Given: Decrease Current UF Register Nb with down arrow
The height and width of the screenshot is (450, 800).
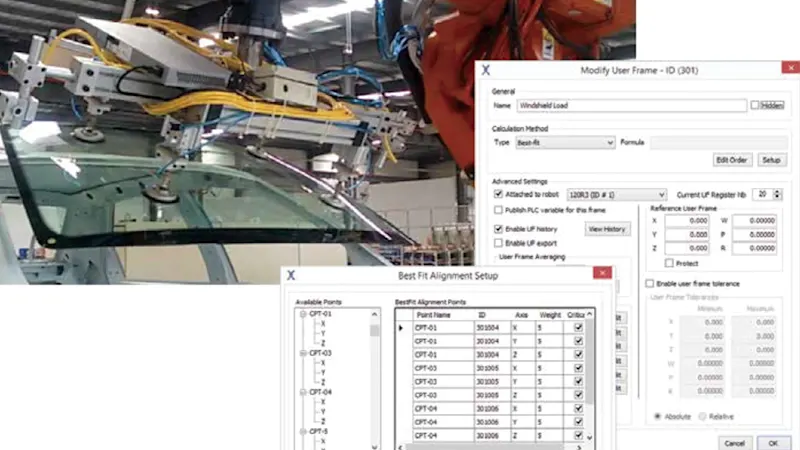Looking at the screenshot, I should coord(777,197).
